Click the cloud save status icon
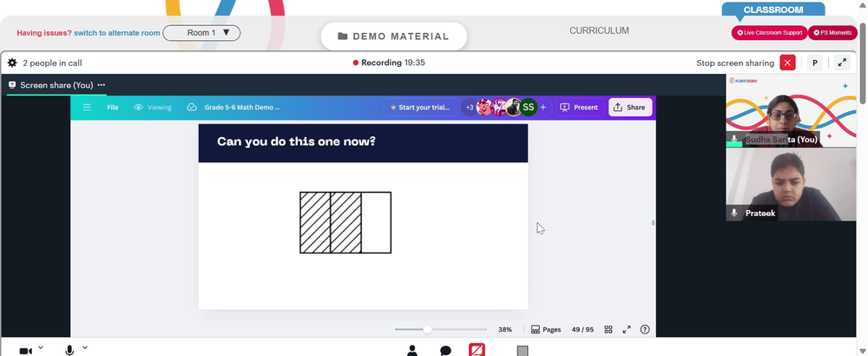 click(x=192, y=108)
